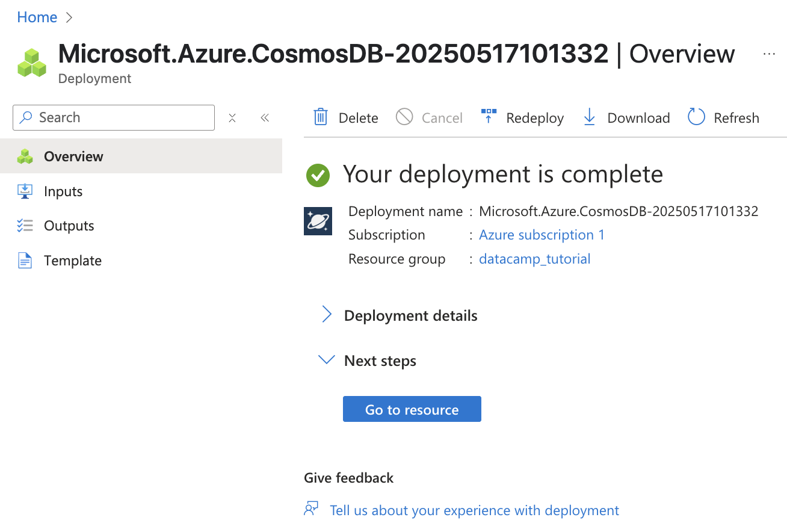Open the Home breadcrumb link
This screenshot has width=787, height=532.
coord(37,17)
